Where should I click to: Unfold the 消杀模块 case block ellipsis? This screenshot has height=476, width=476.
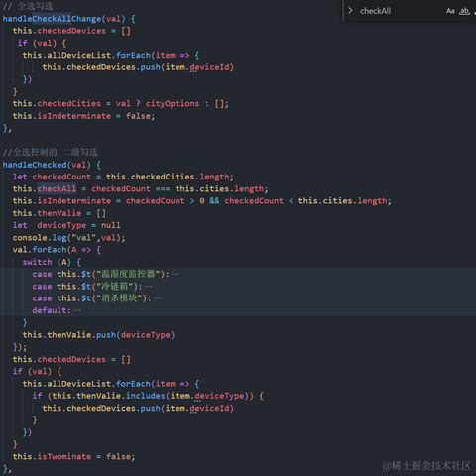click(158, 298)
